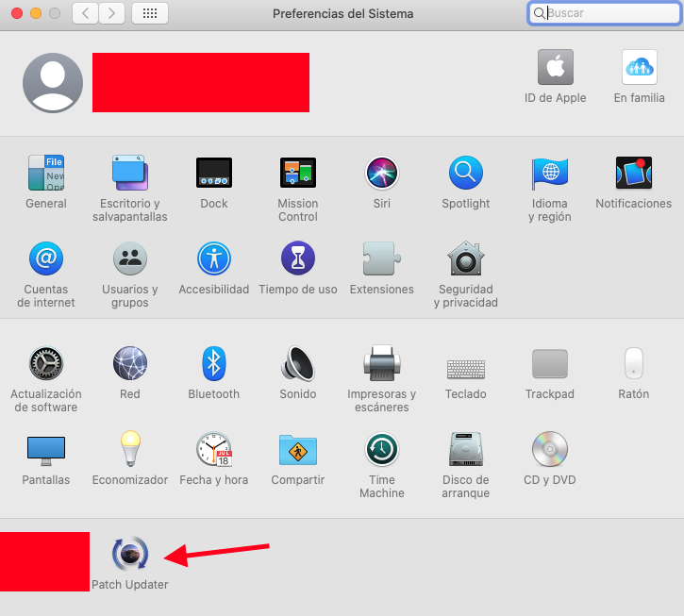Image resolution: width=684 pixels, height=616 pixels.
Task: Open Impresoras y escáneres pane
Action: [382, 363]
